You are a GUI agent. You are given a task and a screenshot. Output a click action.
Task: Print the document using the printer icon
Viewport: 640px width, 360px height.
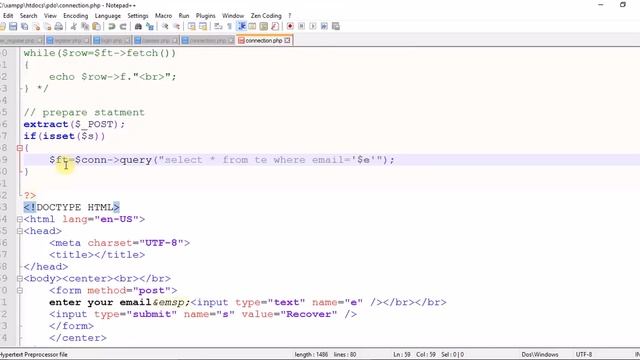tap(59, 27)
